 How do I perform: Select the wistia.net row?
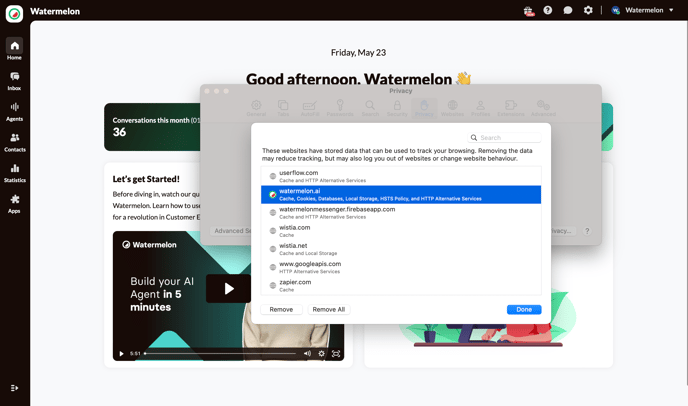point(401,249)
